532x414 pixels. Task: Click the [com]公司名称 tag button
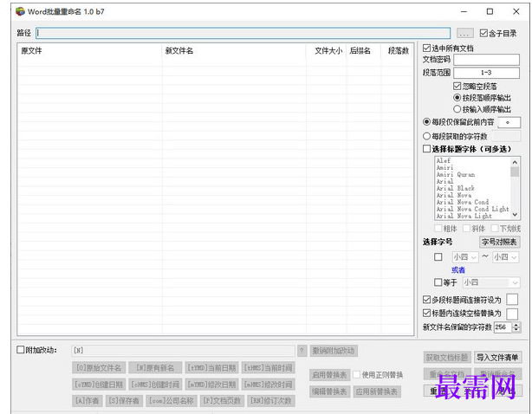click(172, 401)
